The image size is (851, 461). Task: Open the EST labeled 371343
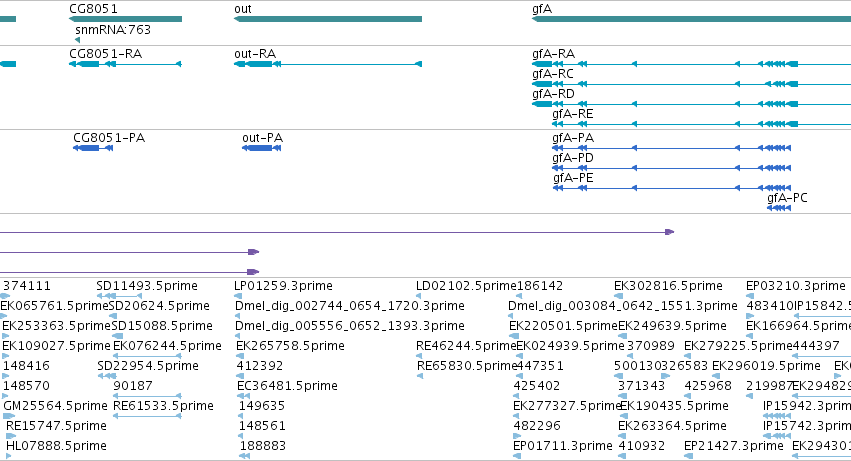(642, 386)
